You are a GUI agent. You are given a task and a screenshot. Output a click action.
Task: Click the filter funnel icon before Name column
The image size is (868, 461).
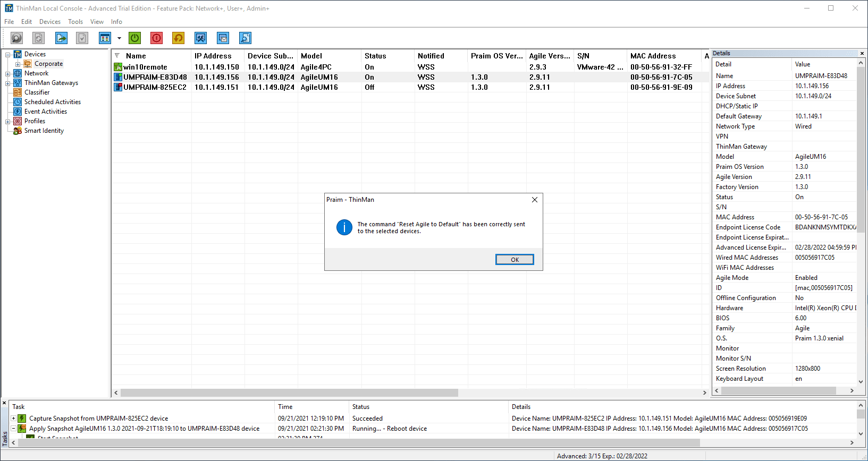pos(117,56)
